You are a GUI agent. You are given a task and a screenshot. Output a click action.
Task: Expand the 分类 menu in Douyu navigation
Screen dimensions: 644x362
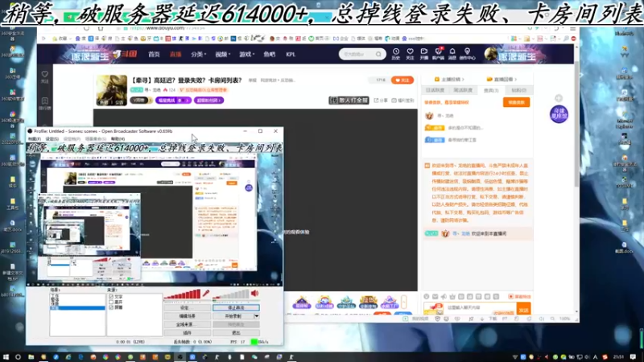(198, 54)
